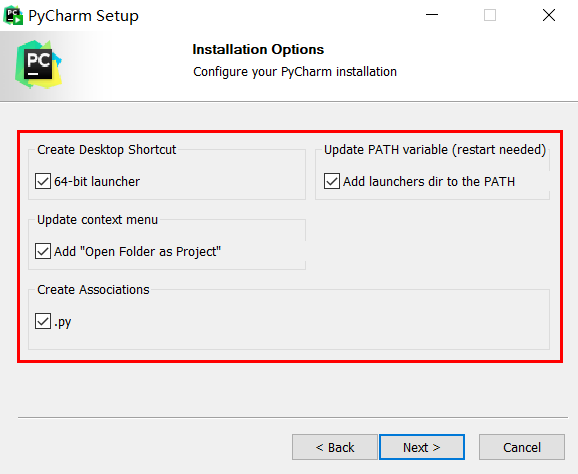Screen dimensions: 578x474
Task: Click the large PyCharm PC logo in the header
Action: [38, 65]
